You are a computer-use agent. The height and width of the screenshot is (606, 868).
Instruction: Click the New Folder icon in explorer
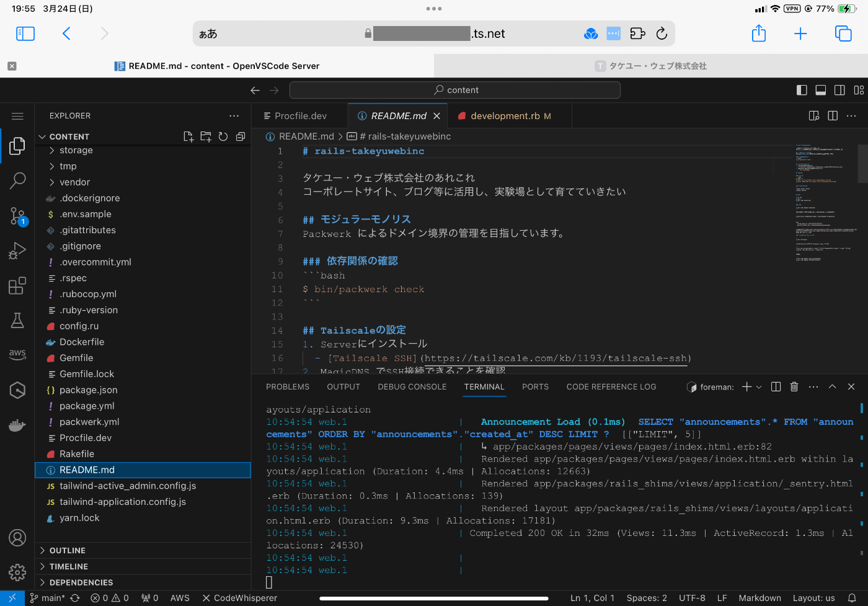click(x=206, y=136)
